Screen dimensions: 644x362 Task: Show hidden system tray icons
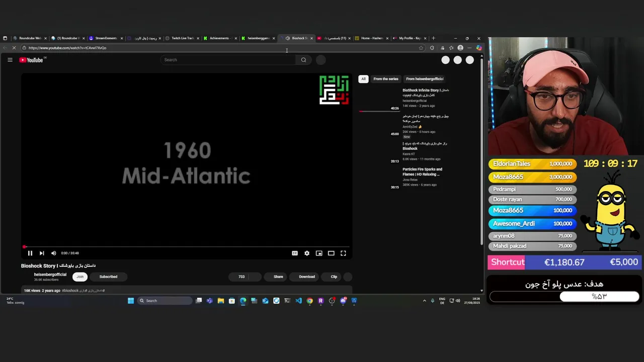(424, 301)
